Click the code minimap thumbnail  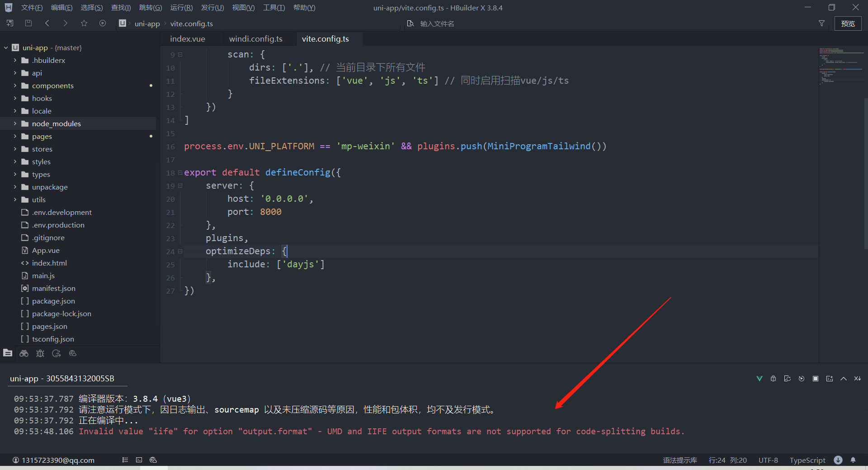841,66
